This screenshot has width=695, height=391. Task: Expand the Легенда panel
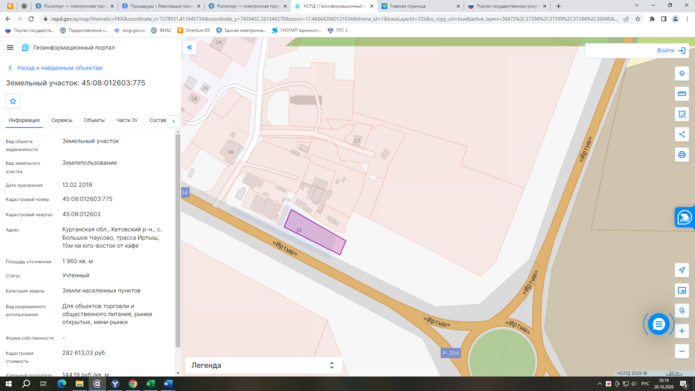coord(263,365)
